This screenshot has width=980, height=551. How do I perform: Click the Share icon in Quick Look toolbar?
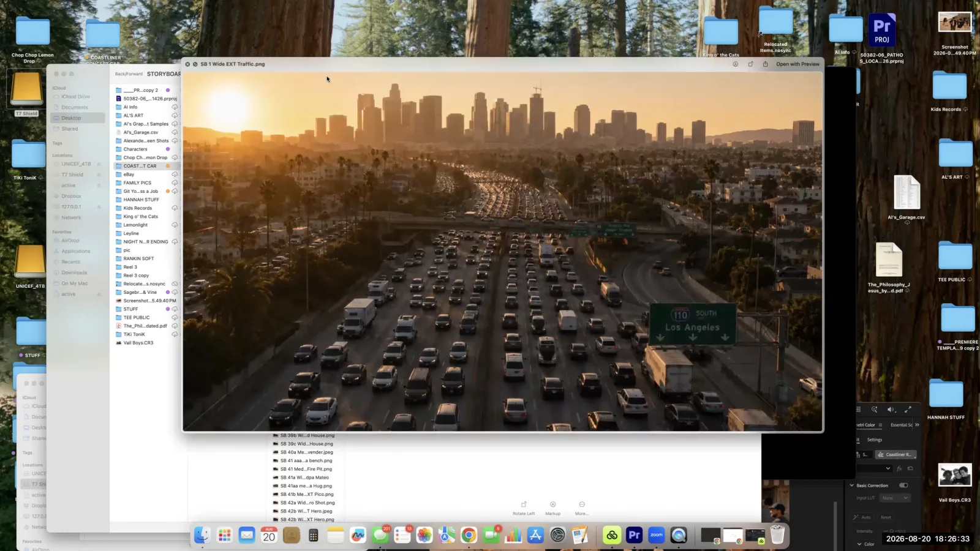coord(765,64)
